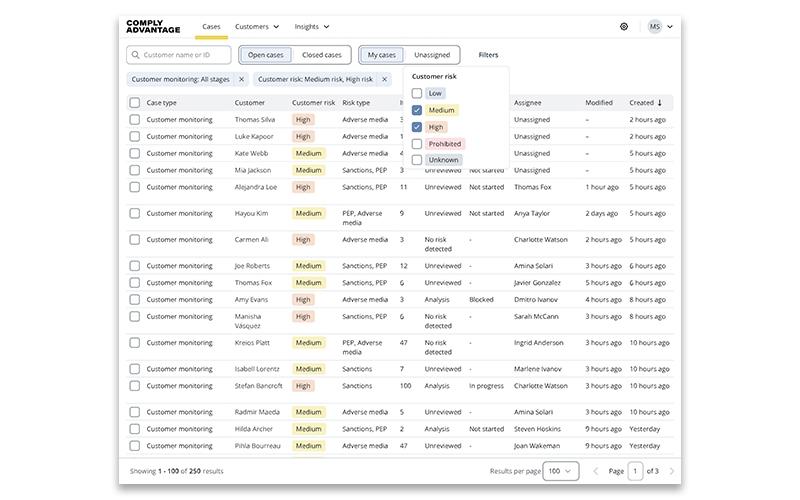
Task: Select the Stefan Bancroft case checkbox
Action: tap(135, 386)
